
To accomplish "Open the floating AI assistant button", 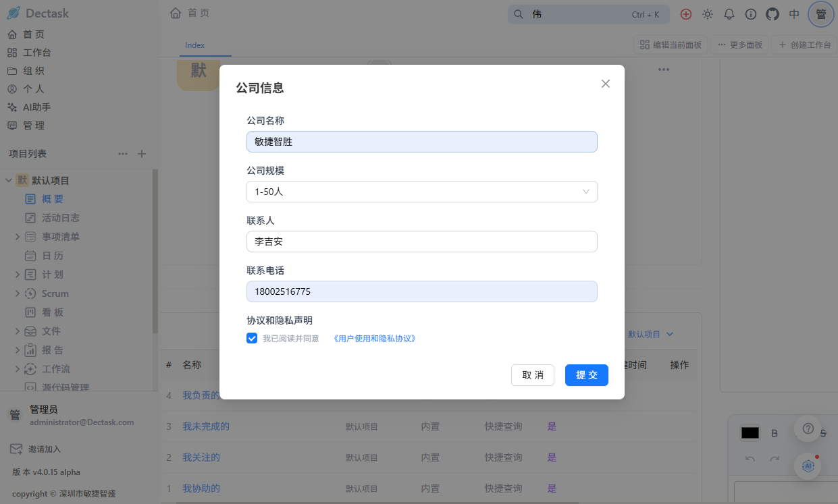I will (x=808, y=466).
